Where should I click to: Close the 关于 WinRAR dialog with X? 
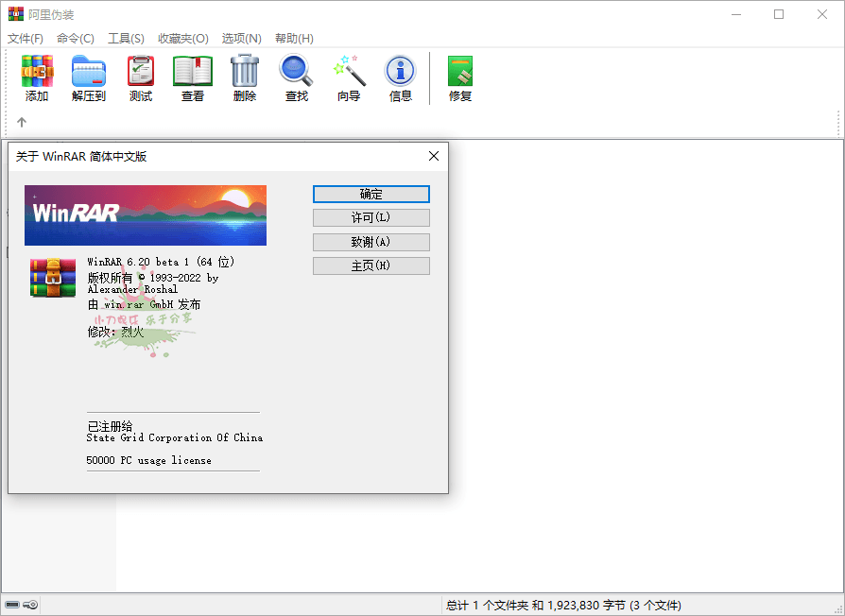(434, 156)
